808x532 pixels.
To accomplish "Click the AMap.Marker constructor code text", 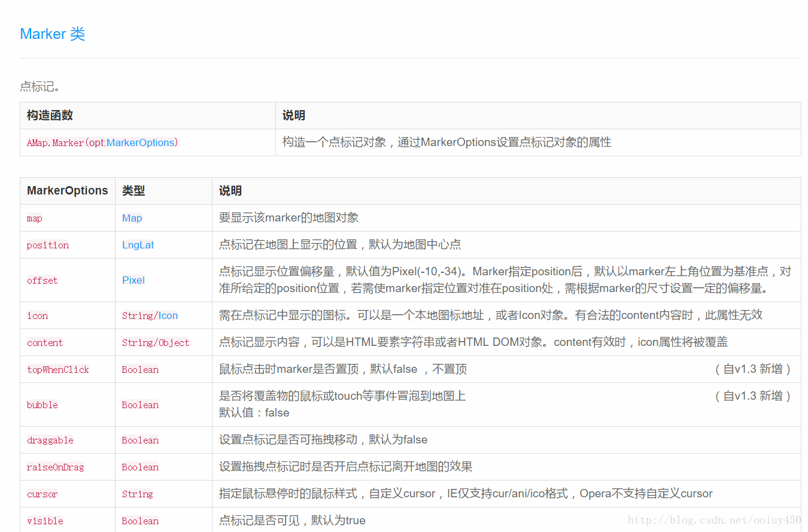I will click(102, 143).
